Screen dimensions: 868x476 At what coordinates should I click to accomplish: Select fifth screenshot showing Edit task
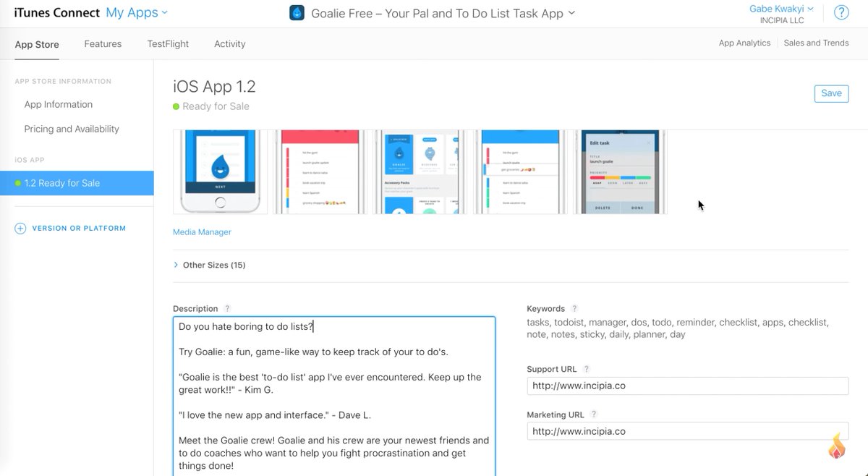tap(620, 172)
